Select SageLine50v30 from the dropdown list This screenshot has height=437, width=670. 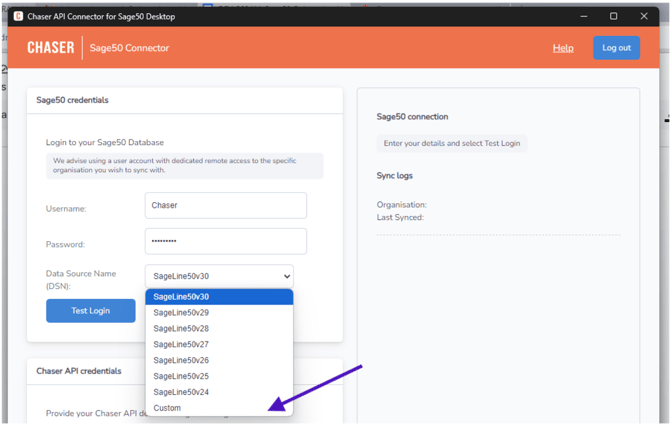[x=219, y=297]
